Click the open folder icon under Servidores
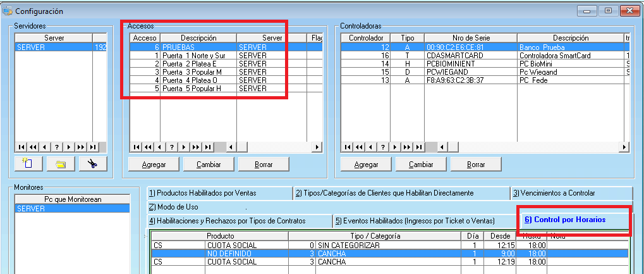Screen dimensions: 644x274 [x=61, y=164]
